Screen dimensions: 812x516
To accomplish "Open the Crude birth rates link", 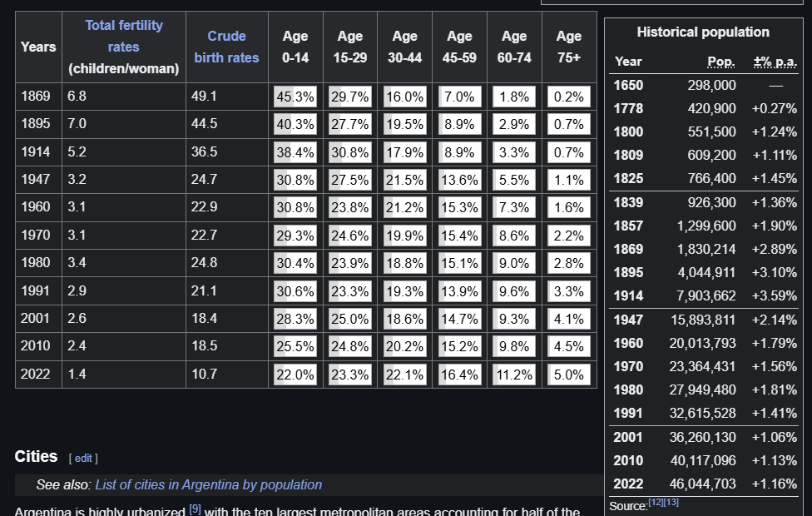I will pyautogui.click(x=226, y=47).
